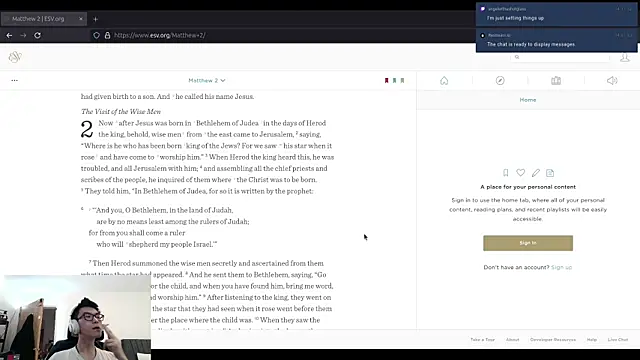Click the large chapter number 2
The width and height of the screenshot is (640, 360).
87,129
